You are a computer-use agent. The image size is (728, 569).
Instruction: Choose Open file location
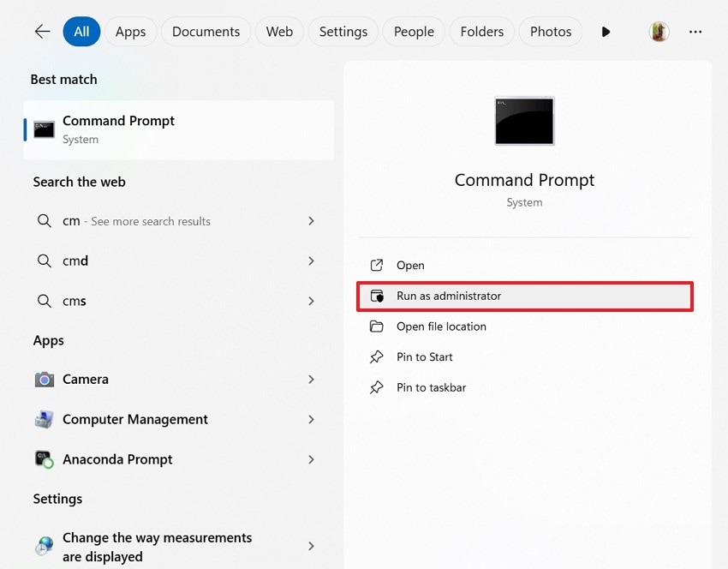coord(525,326)
